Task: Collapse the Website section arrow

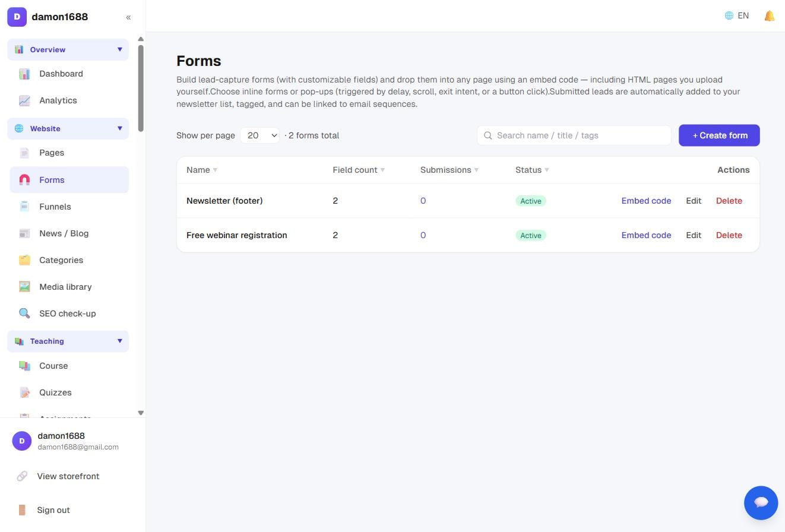Action: (119, 128)
